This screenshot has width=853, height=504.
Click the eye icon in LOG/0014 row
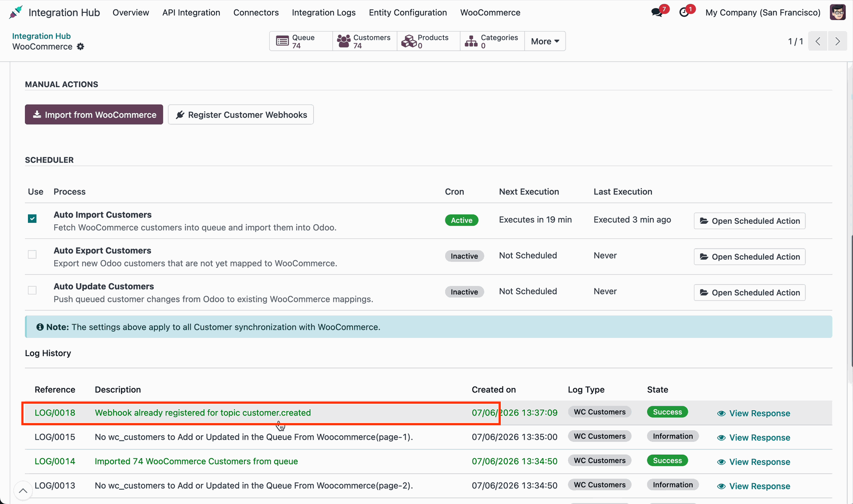721,462
